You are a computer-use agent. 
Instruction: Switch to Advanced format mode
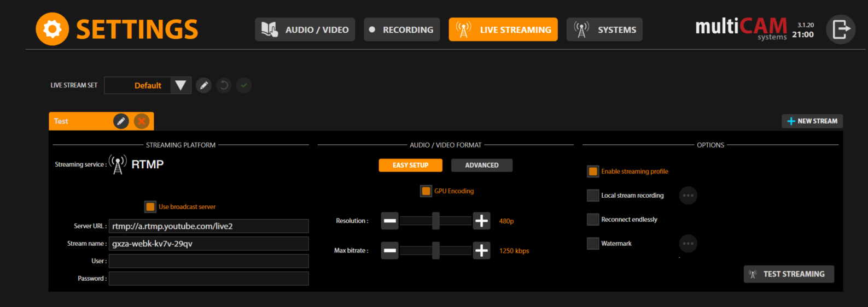(x=482, y=165)
